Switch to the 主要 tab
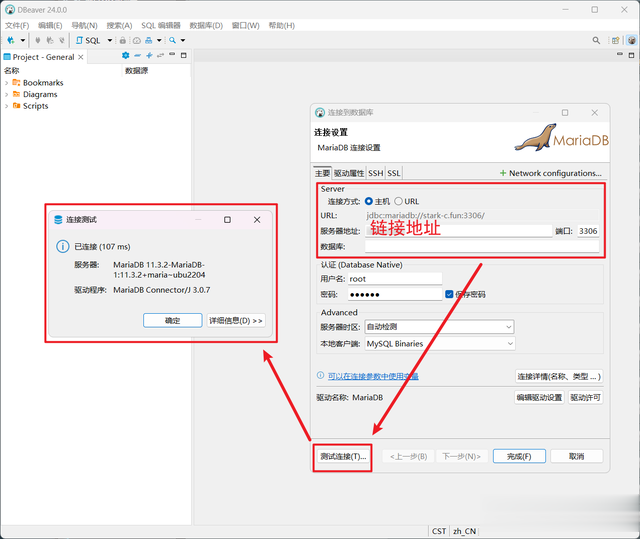The width and height of the screenshot is (640, 539). (x=322, y=173)
